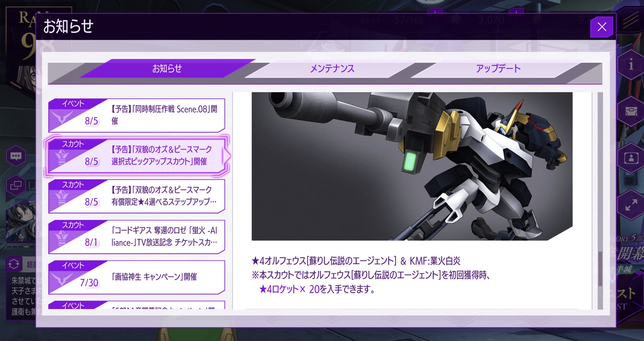Switch to the お知らせ tab

(x=167, y=68)
